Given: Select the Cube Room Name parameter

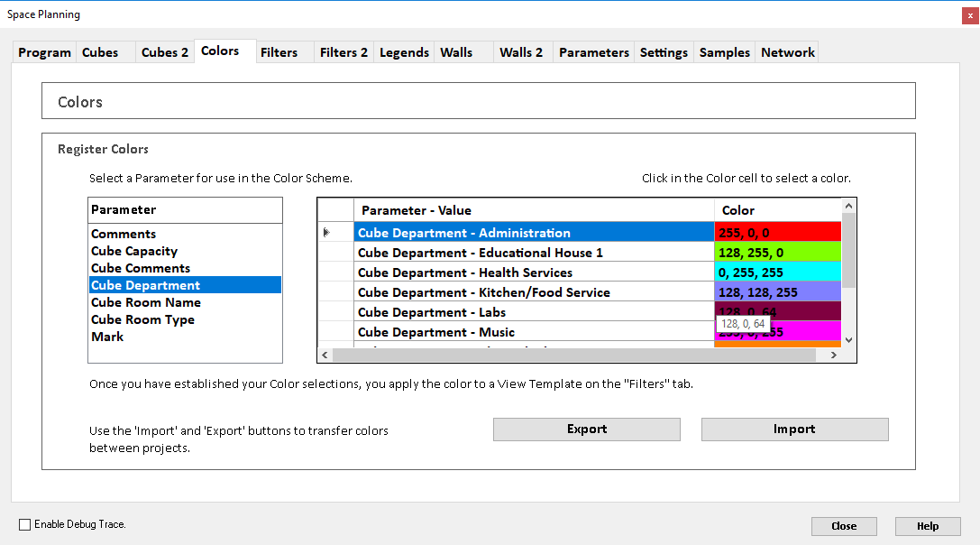Looking at the screenshot, I should (x=185, y=302).
